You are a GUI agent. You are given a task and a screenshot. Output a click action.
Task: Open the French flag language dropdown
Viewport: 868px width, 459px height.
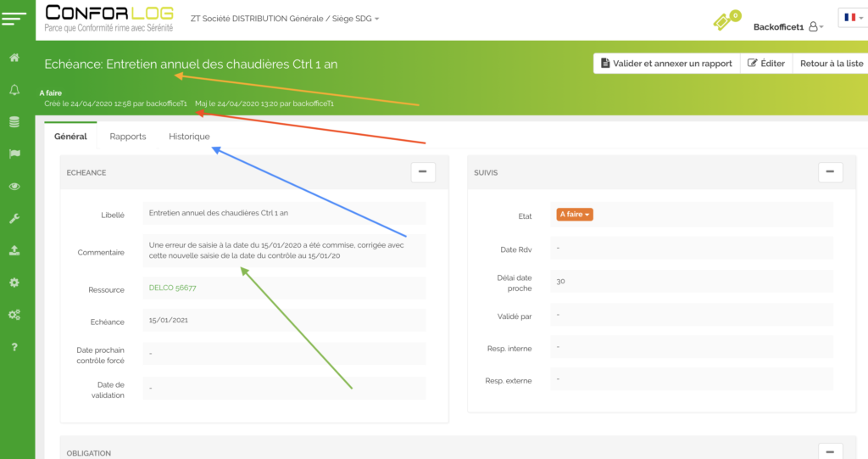(x=851, y=18)
